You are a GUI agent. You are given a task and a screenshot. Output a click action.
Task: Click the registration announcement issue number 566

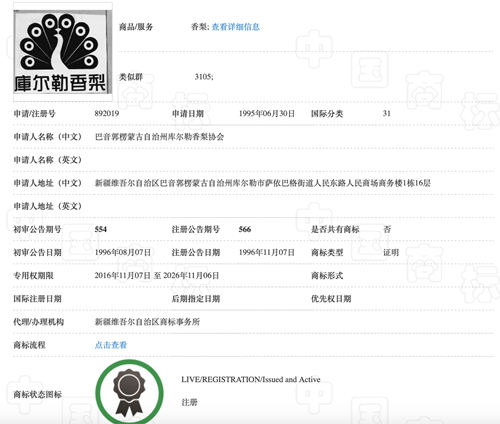[245, 229]
